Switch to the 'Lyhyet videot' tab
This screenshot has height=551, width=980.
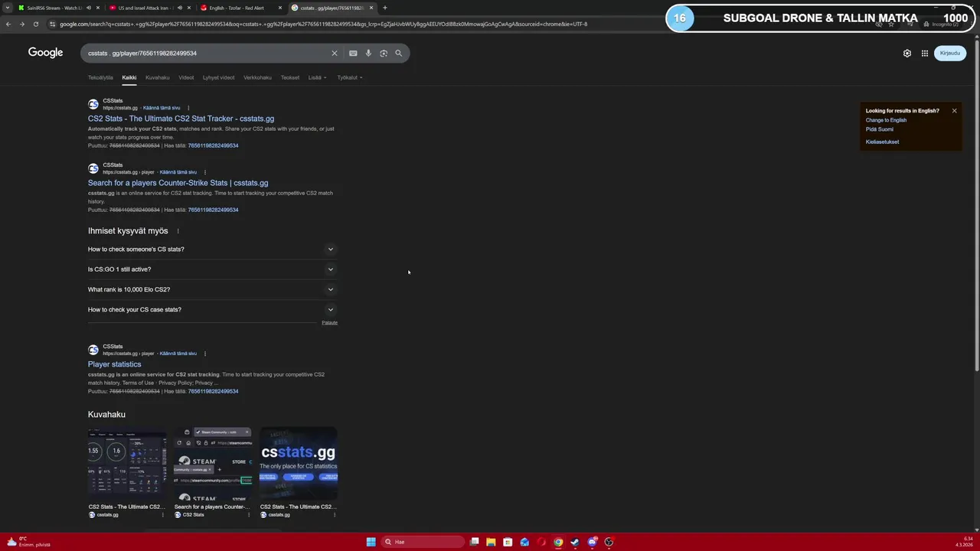[219, 77]
